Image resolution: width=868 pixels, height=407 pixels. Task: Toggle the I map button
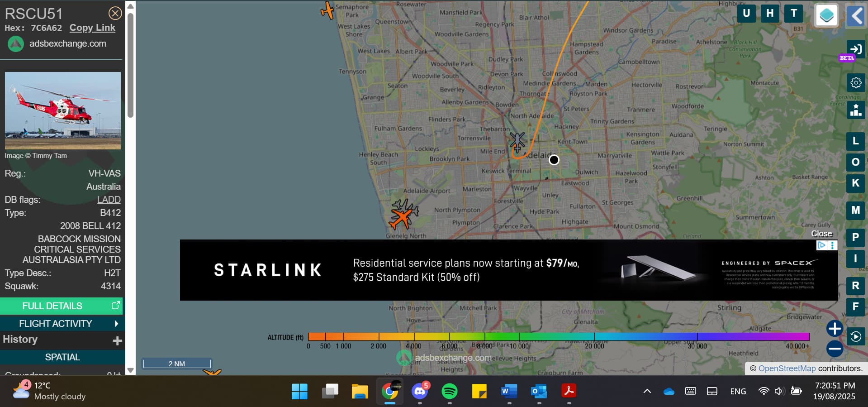click(x=855, y=259)
